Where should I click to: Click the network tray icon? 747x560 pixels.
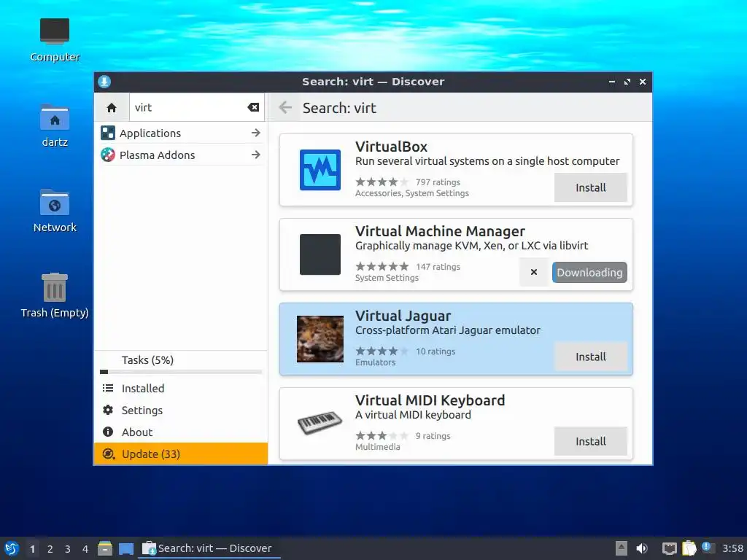click(x=670, y=548)
